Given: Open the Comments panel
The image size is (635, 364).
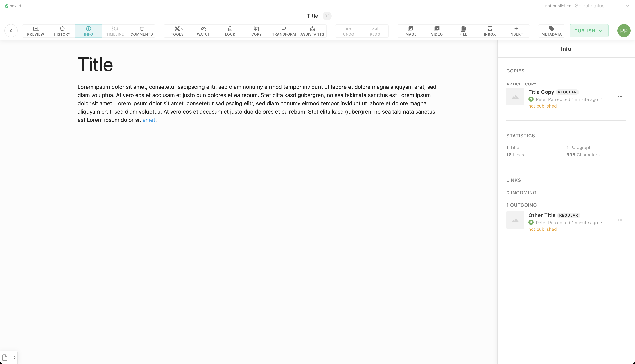Looking at the screenshot, I should (x=141, y=30).
